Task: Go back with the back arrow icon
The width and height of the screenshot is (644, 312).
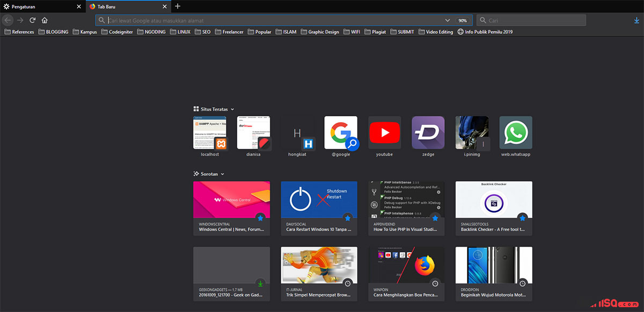Action: 8,20
